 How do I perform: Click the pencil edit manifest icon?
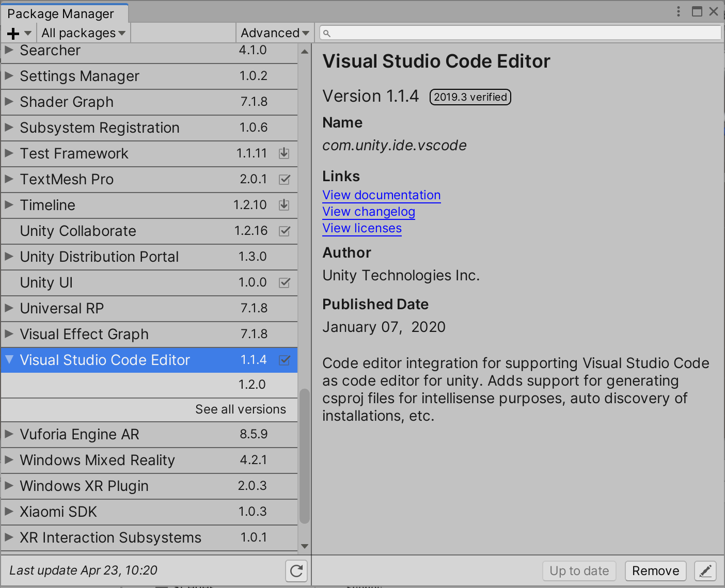pos(705,571)
